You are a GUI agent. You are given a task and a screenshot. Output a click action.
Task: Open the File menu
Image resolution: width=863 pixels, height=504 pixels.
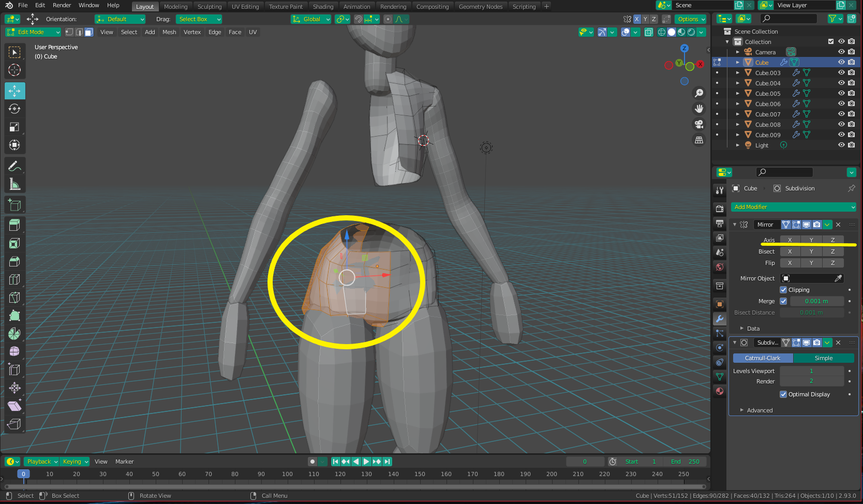(23, 5)
